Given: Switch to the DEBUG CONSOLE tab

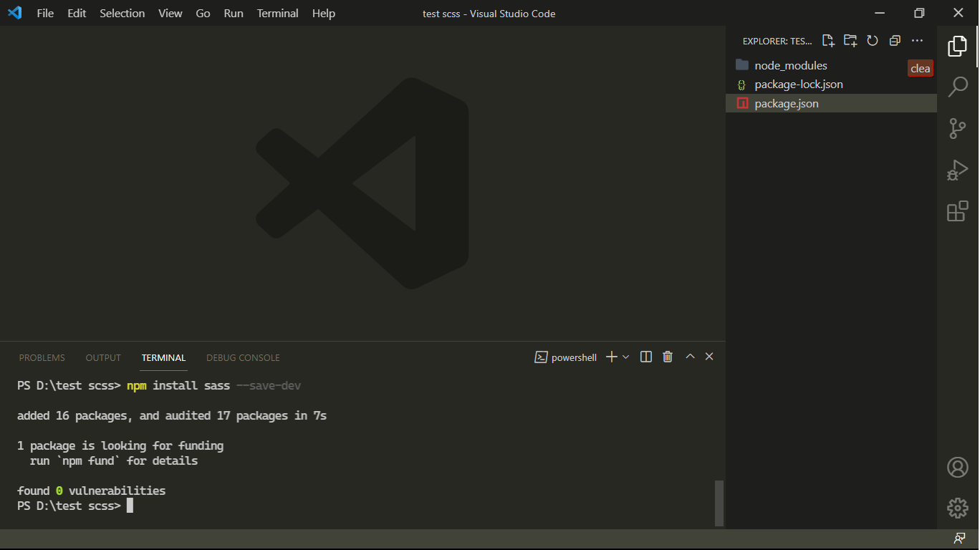Looking at the screenshot, I should tap(243, 357).
